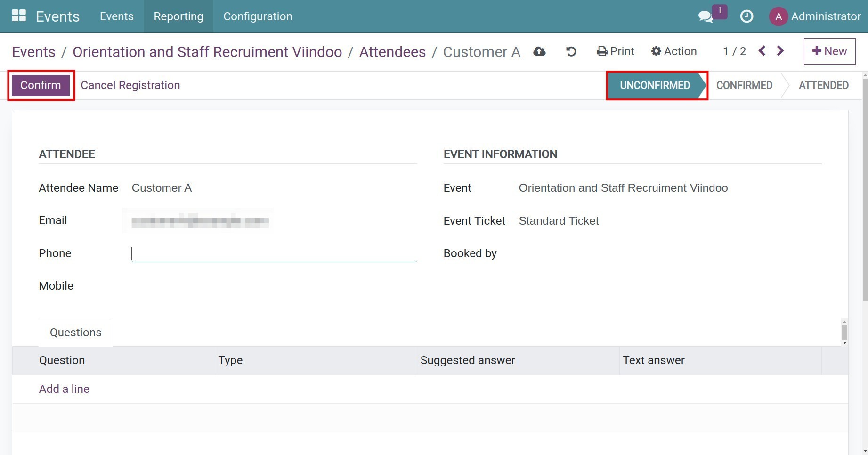Open the Administrator avatar menu

pyautogui.click(x=778, y=16)
